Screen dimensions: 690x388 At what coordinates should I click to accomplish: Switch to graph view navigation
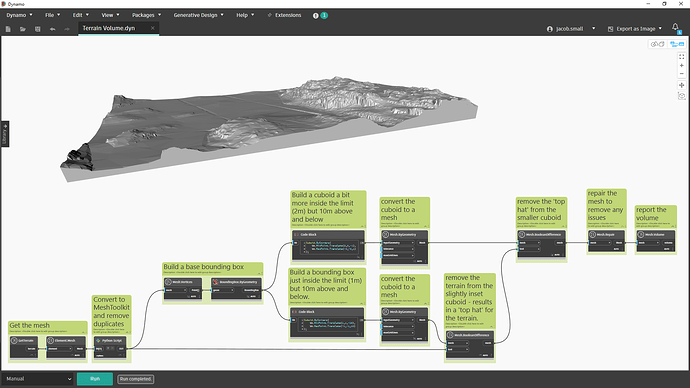(x=677, y=44)
